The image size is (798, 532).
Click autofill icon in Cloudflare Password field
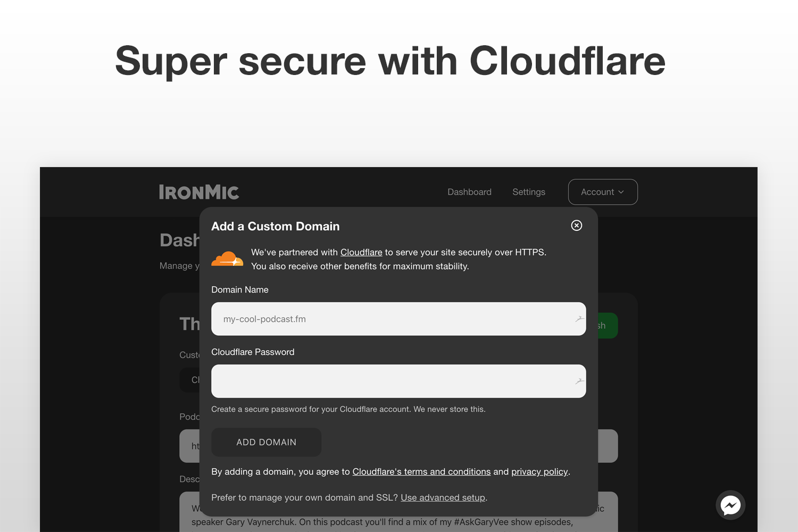tap(579, 381)
